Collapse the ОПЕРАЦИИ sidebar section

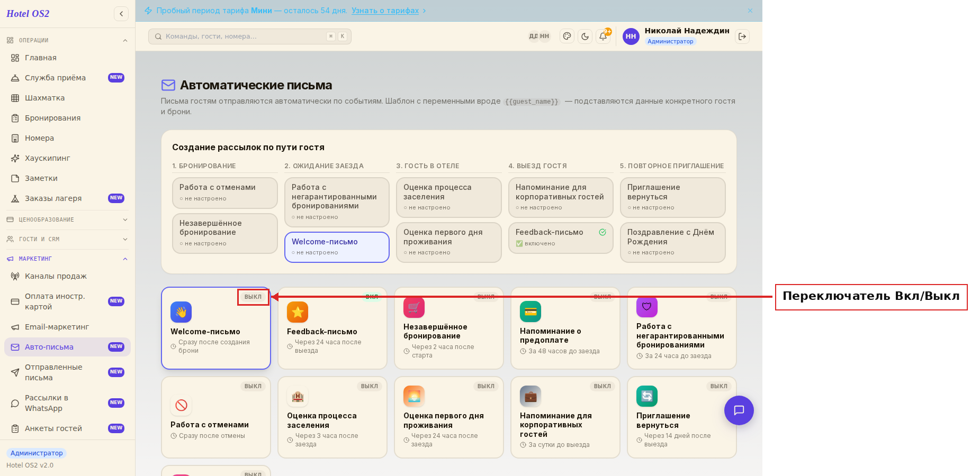67,40
